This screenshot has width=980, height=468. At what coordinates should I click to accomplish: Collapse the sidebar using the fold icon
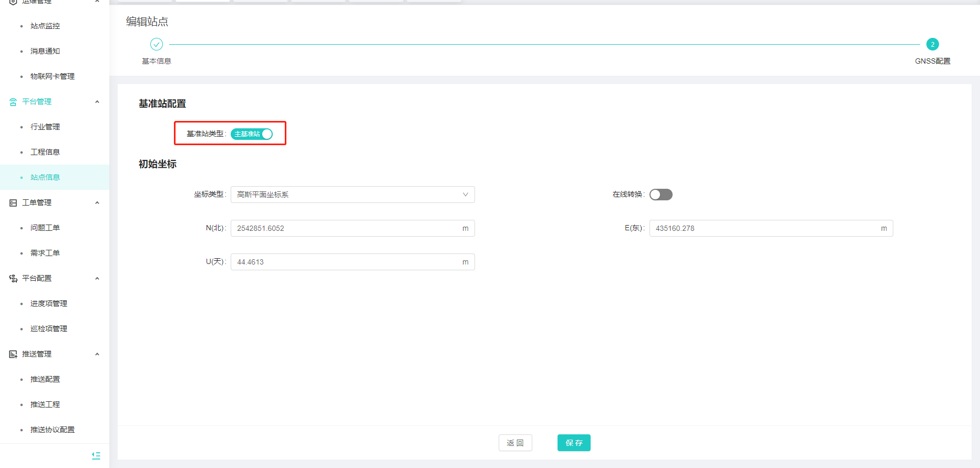96,455
